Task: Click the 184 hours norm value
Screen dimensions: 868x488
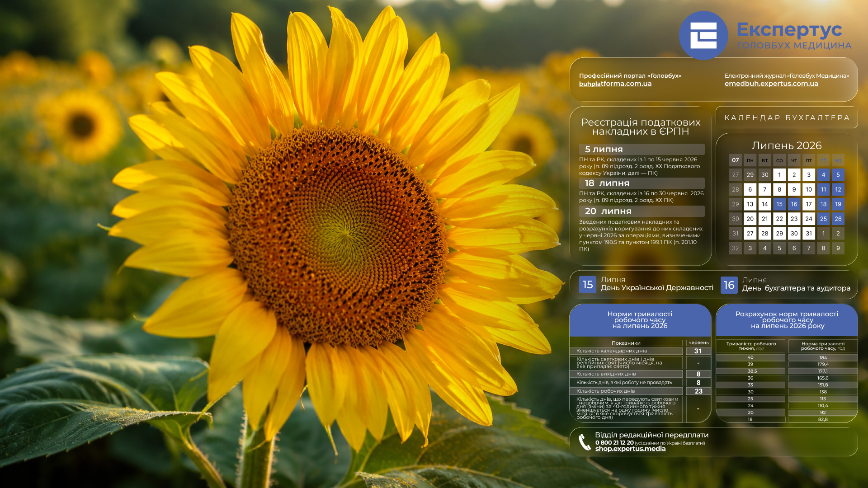Action: point(823,358)
